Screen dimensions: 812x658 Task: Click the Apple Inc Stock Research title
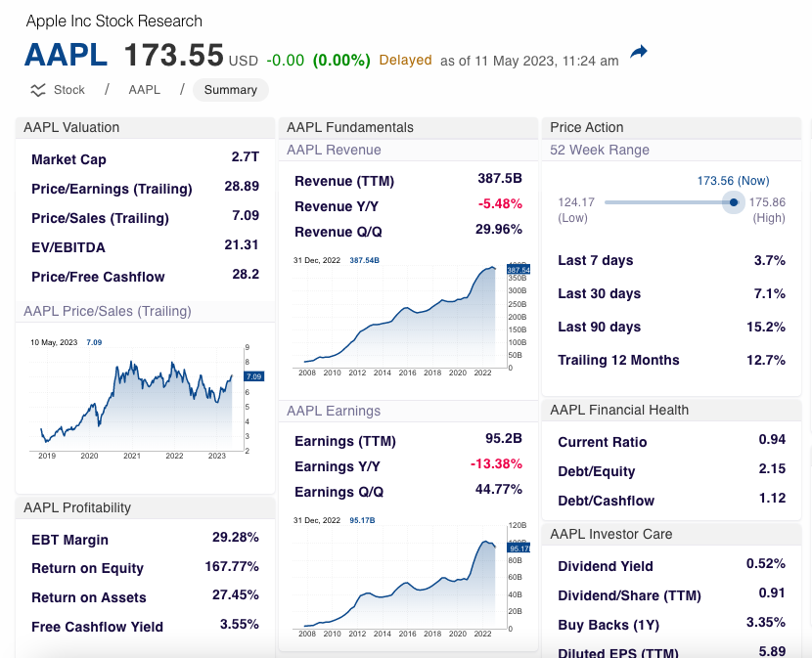click(x=113, y=22)
